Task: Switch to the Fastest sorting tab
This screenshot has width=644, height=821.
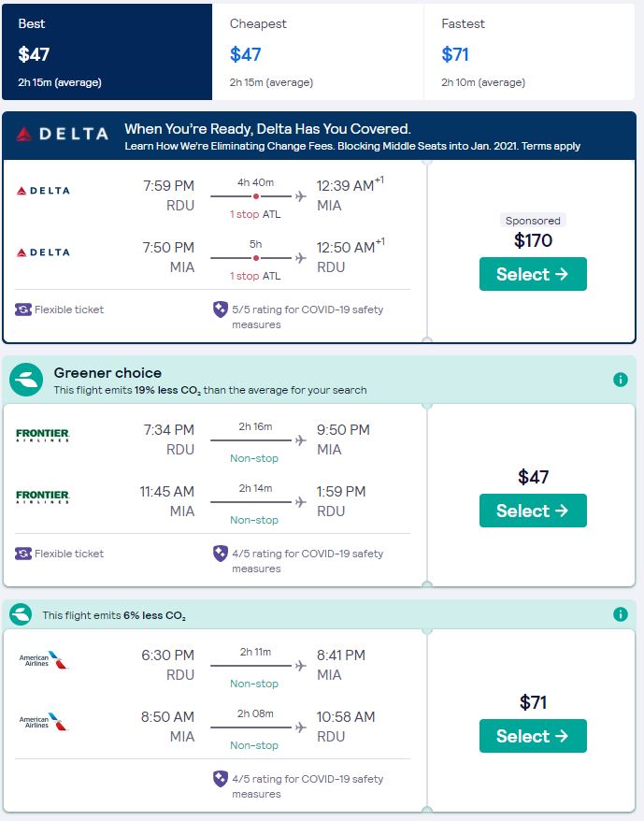Action: click(x=529, y=52)
